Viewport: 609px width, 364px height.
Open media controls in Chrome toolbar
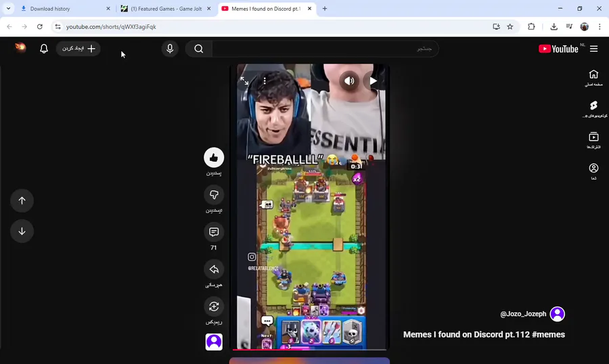click(x=569, y=27)
